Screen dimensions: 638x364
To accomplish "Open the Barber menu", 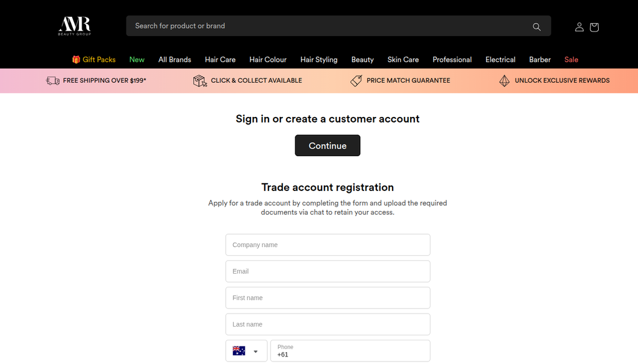I will click(x=540, y=60).
